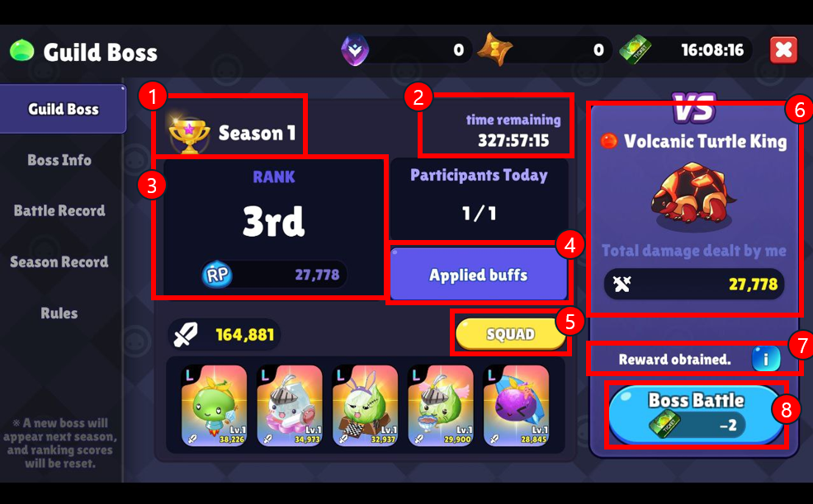Open the Season Record tab

click(x=59, y=262)
